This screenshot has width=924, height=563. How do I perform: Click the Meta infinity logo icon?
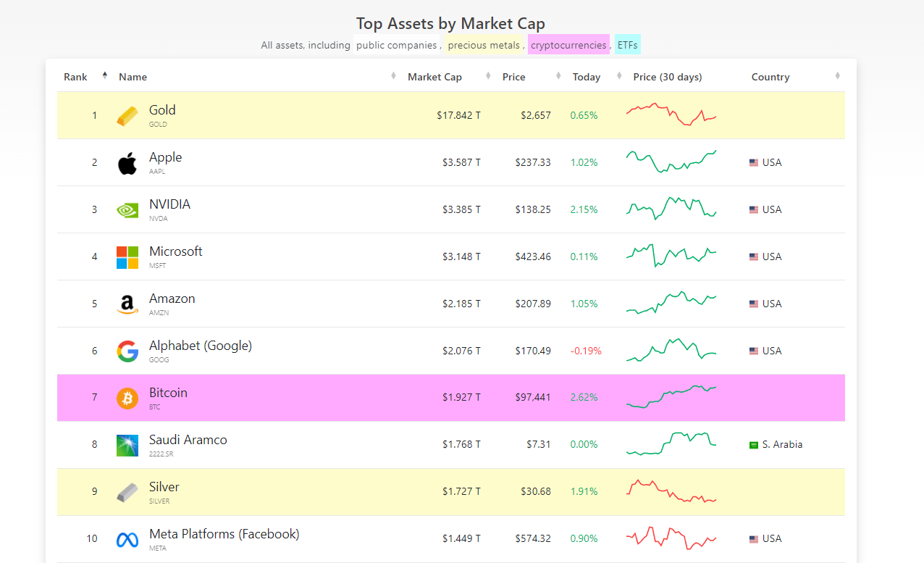[127, 540]
